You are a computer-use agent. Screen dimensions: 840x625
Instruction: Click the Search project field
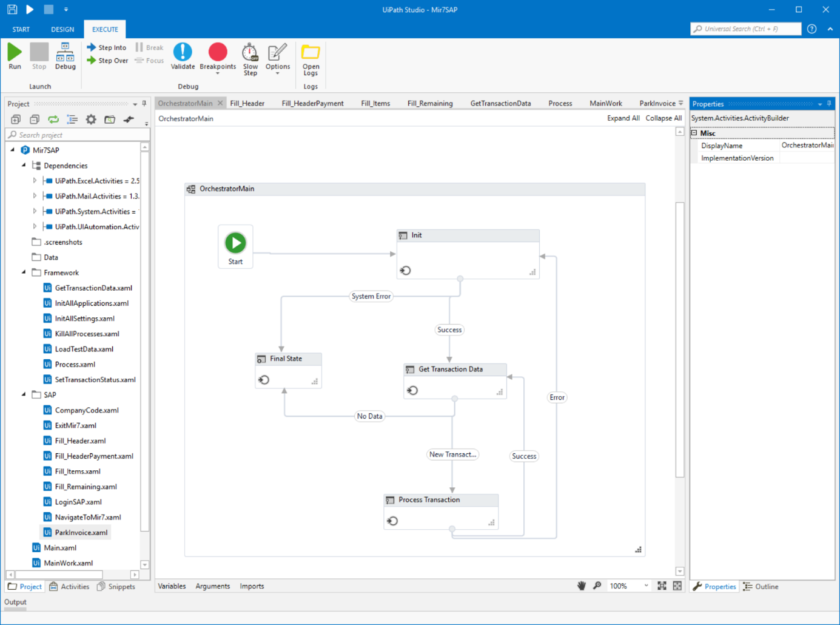78,135
